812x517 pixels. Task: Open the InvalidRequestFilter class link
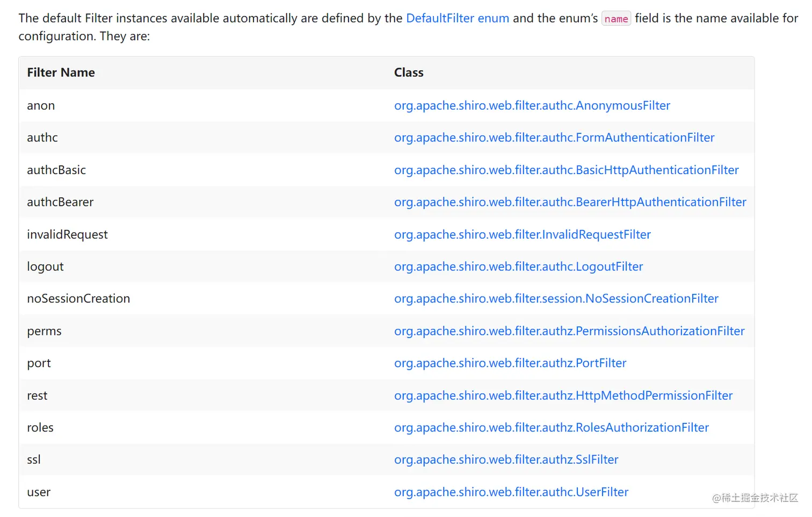pos(523,234)
